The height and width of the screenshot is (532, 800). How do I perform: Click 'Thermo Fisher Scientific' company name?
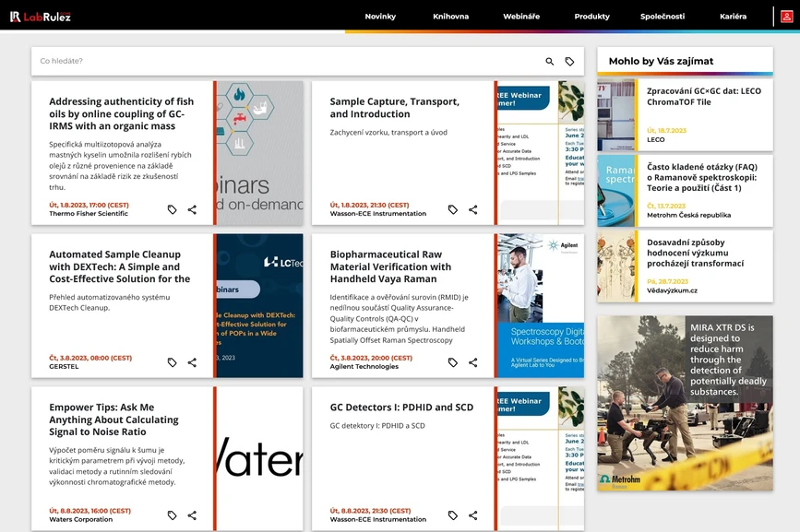pyautogui.click(x=89, y=214)
